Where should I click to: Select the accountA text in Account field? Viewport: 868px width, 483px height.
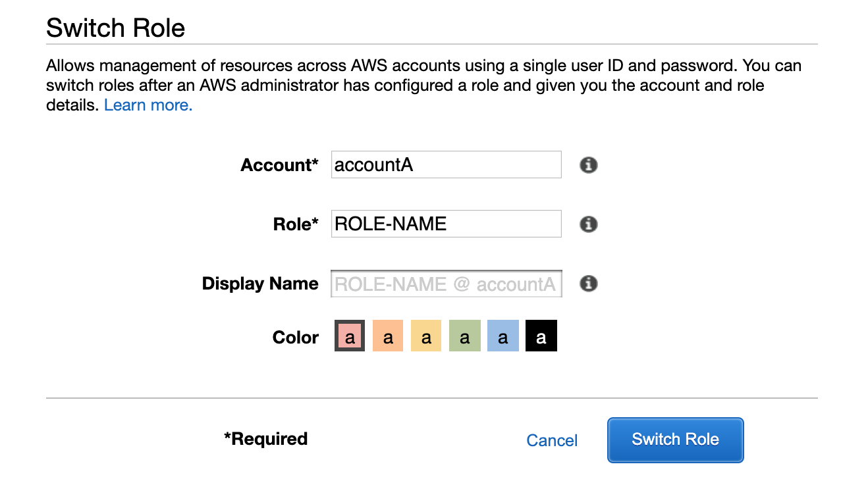(372, 165)
